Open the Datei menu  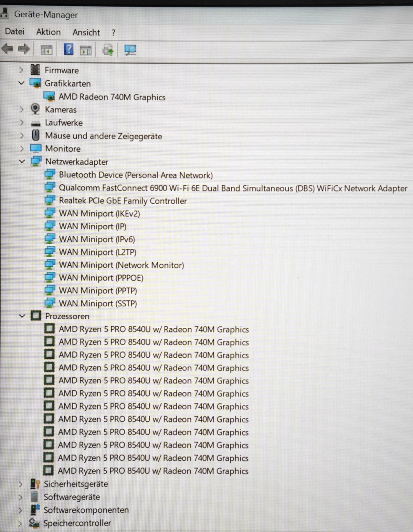(15, 32)
